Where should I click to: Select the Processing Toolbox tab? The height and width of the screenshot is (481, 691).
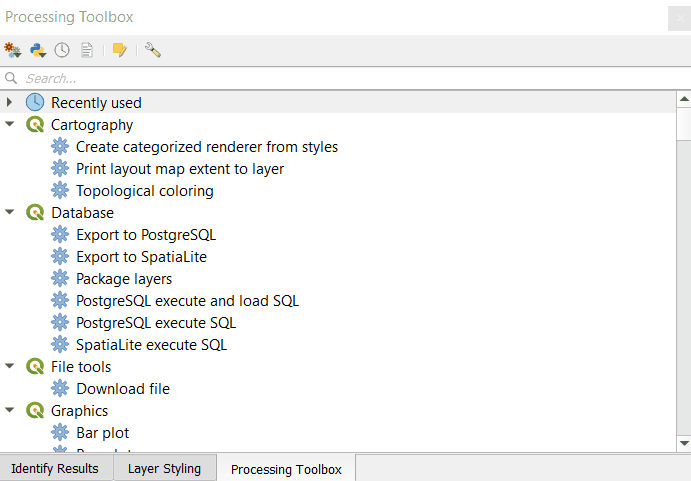[286, 469]
